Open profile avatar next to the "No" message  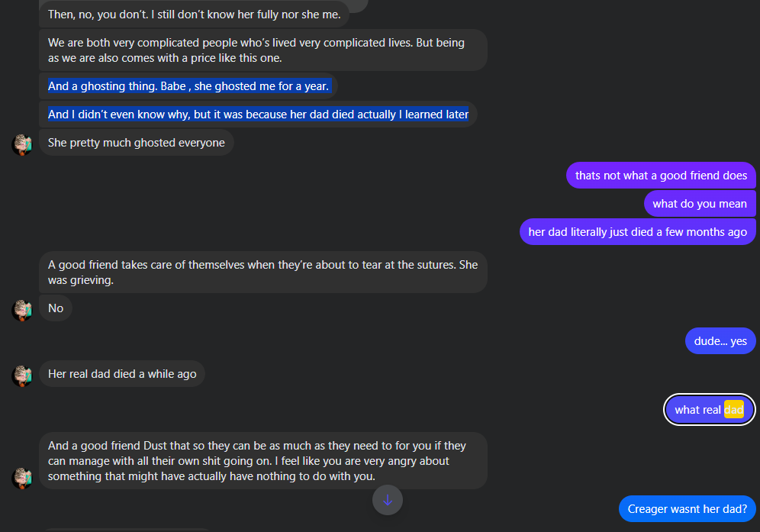22,309
